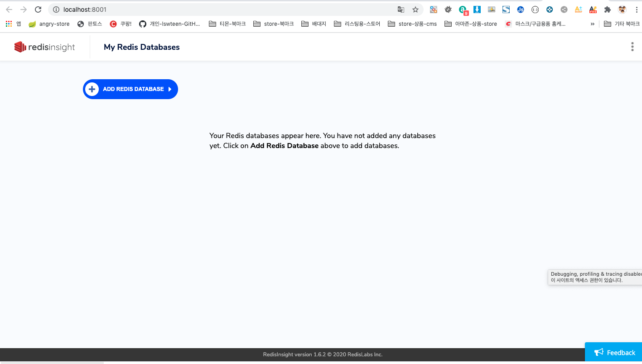Open the 쿠팡! bookmark
The image size is (642, 364).
point(121,24)
